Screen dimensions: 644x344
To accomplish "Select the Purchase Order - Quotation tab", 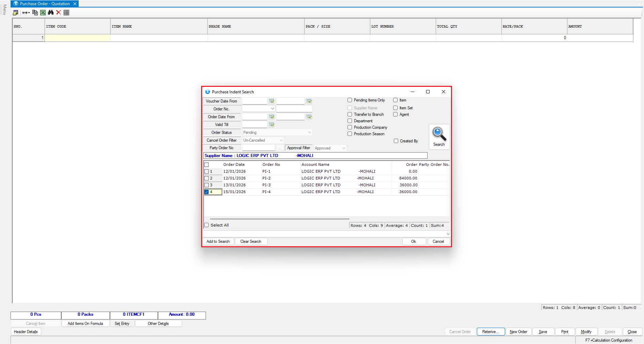I will tap(45, 4).
